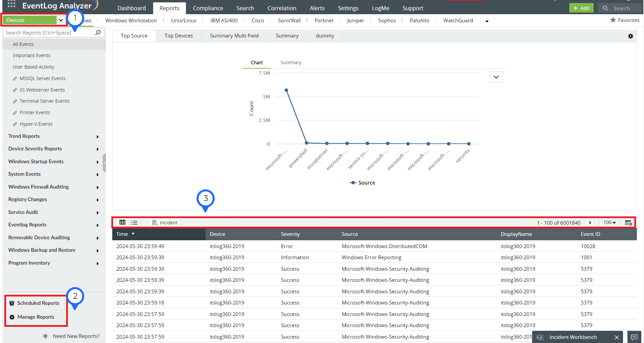The height and width of the screenshot is (343, 644).
Task: Open chart options chevron dropdown
Action: click(x=496, y=77)
